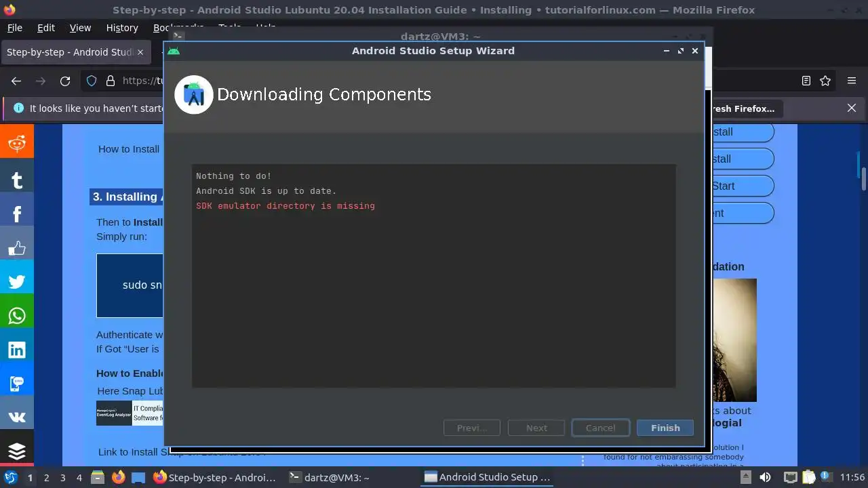
Task: Click Android Studio Setup taskbar entry
Action: pos(487,477)
